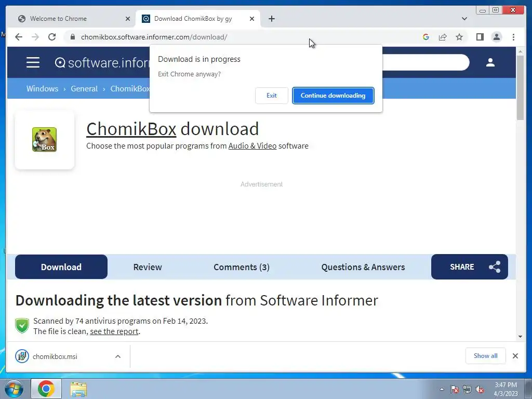Click the Google icon in address bar
The width and height of the screenshot is (532, 399).
[x=426, y=37]
